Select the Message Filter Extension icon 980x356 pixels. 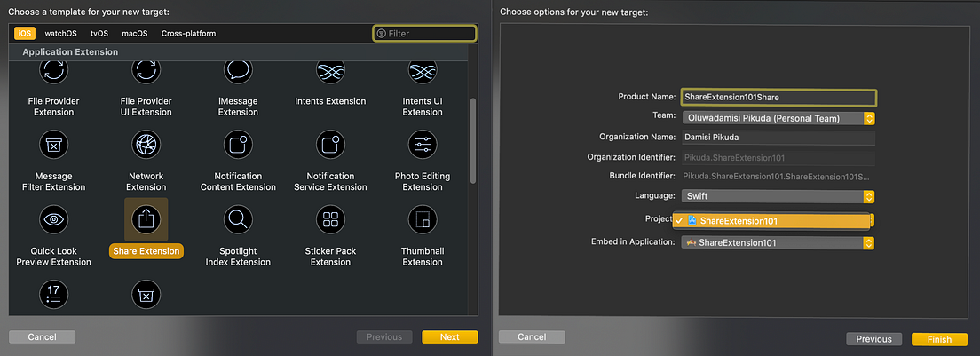point(54,145)
